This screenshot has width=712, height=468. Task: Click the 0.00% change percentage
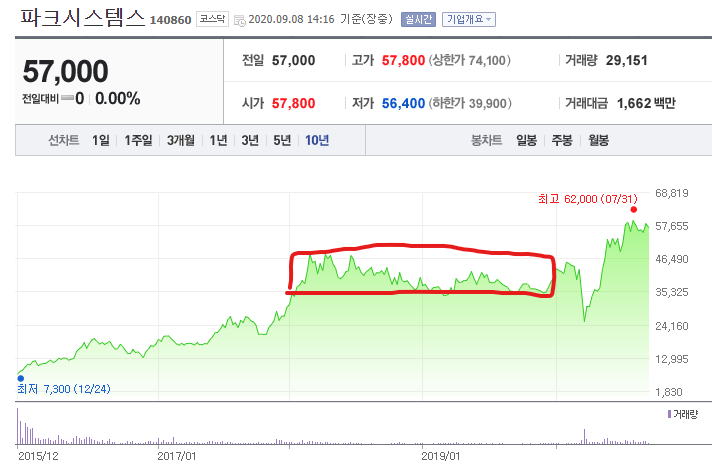118,99
